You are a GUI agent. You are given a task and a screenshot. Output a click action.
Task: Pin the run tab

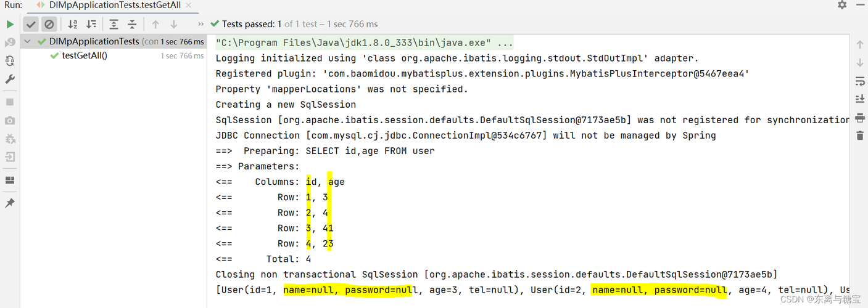point(10,203)
